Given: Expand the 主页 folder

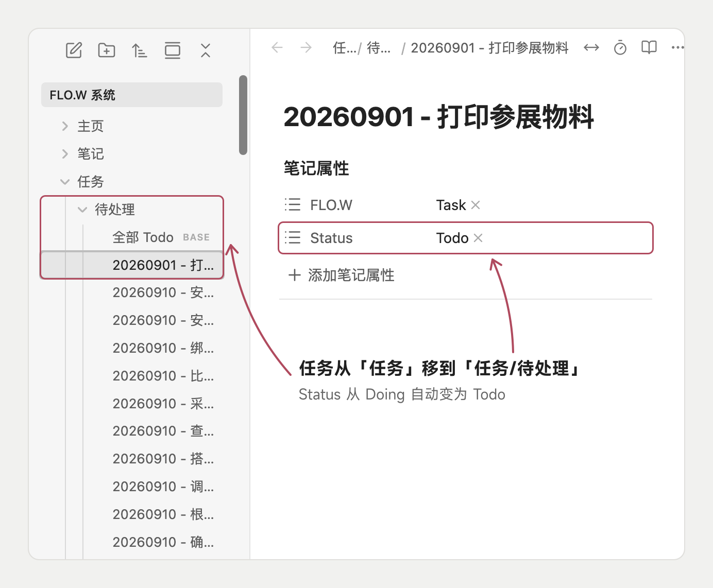Looking at the screenshot, I should pyautogui.click(x=65, y=126).
